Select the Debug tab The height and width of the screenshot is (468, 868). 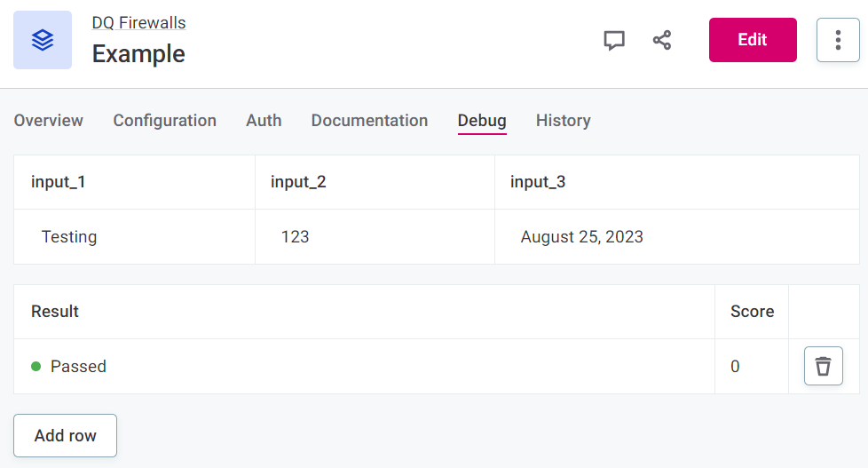coord(482,121)
